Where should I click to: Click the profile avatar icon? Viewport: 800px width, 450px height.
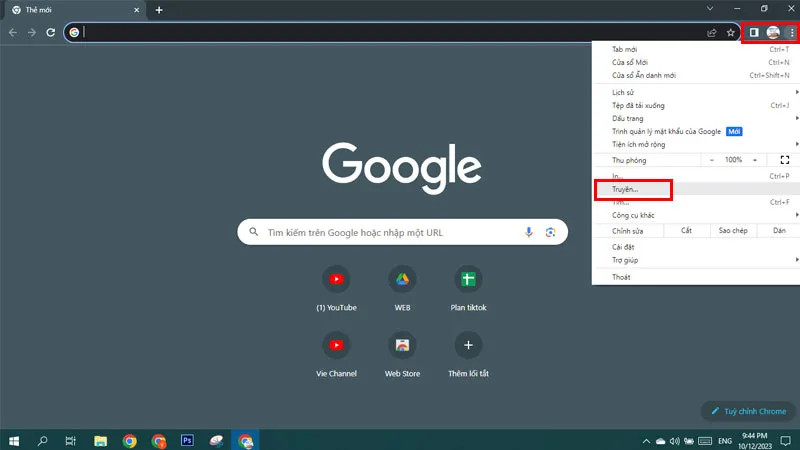pos(773,32)
